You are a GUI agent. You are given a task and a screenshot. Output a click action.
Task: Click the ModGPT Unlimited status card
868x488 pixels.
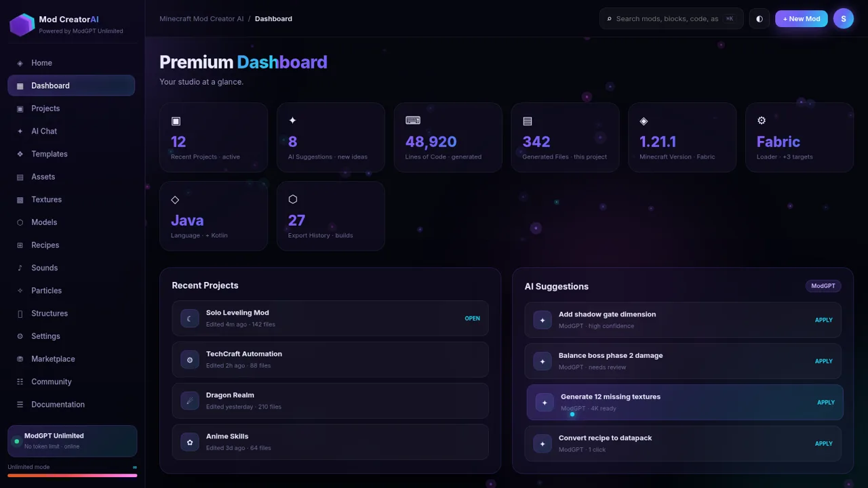tap(72, 441)
